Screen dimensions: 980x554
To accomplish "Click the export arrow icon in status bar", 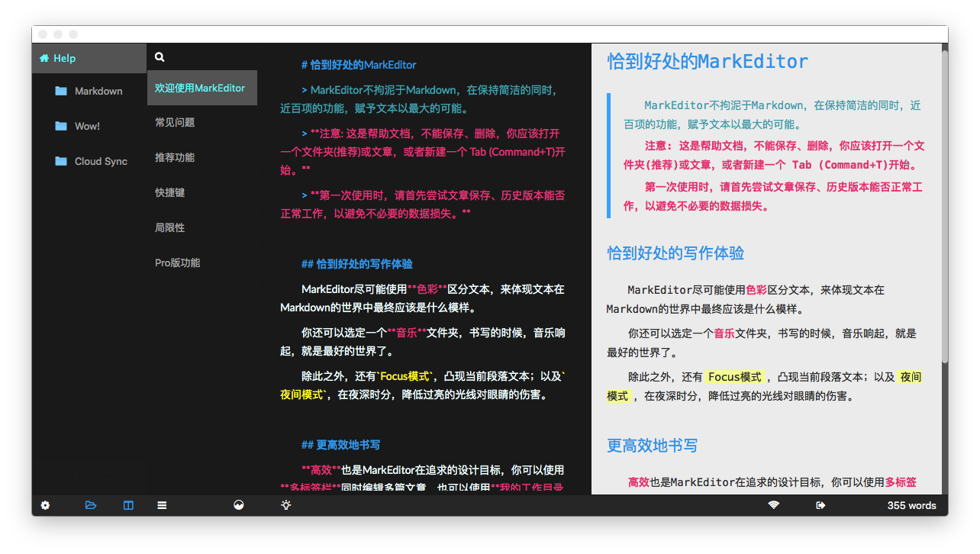I will (x=820, y=505).
